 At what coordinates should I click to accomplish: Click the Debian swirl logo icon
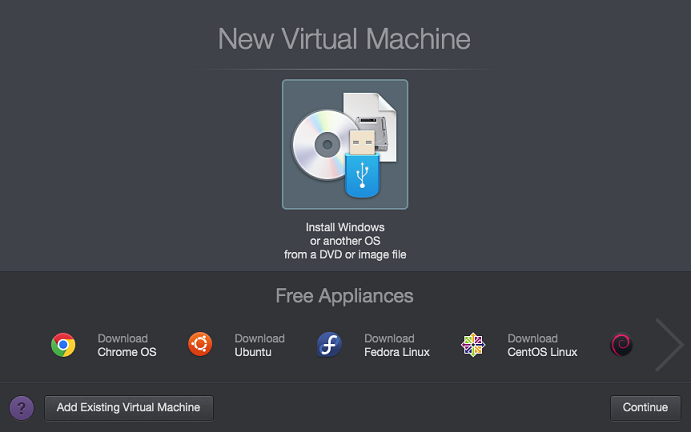621,345
